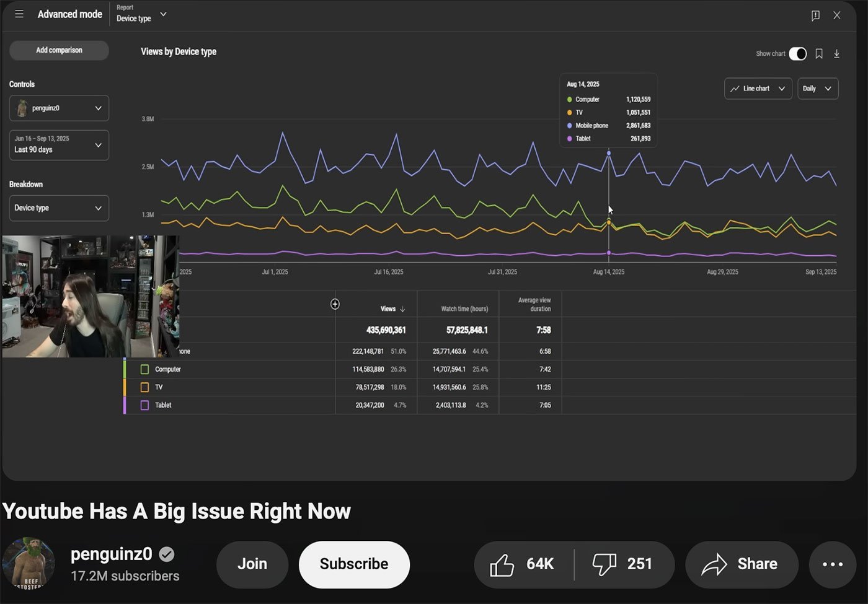Open the Line chart type dropdown

click(x=758, y=89)
